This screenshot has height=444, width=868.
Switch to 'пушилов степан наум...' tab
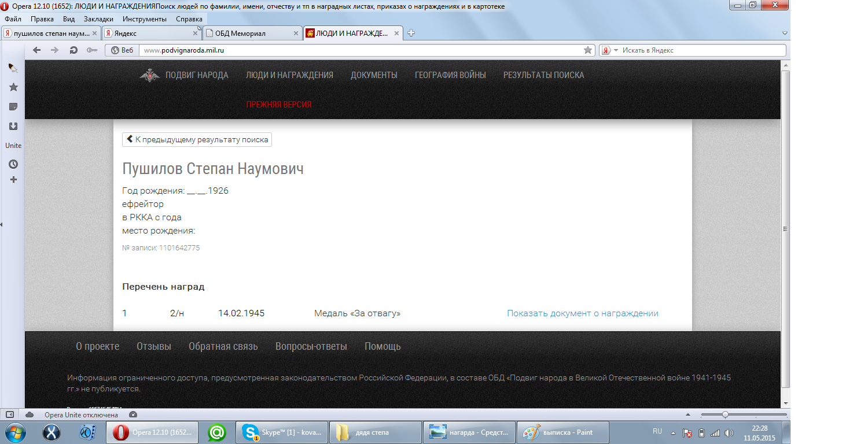(x=51, y=33)
